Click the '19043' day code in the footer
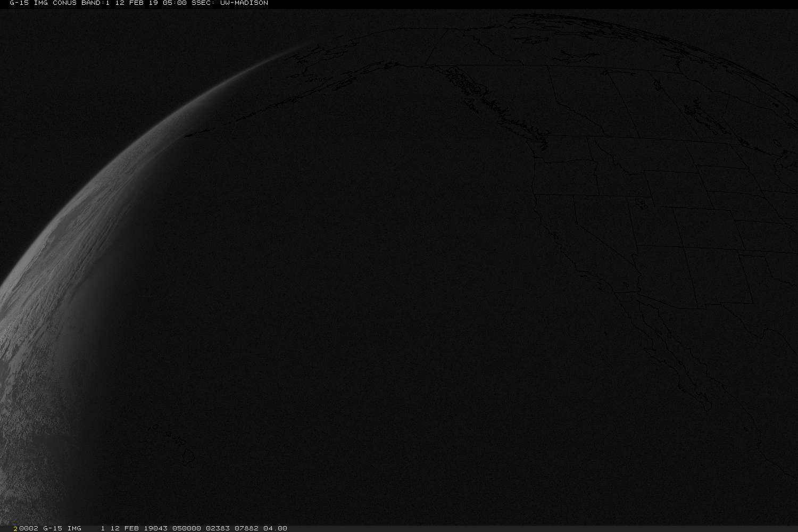798x532 pixels. pyautogui.click(x=155, y=528)
